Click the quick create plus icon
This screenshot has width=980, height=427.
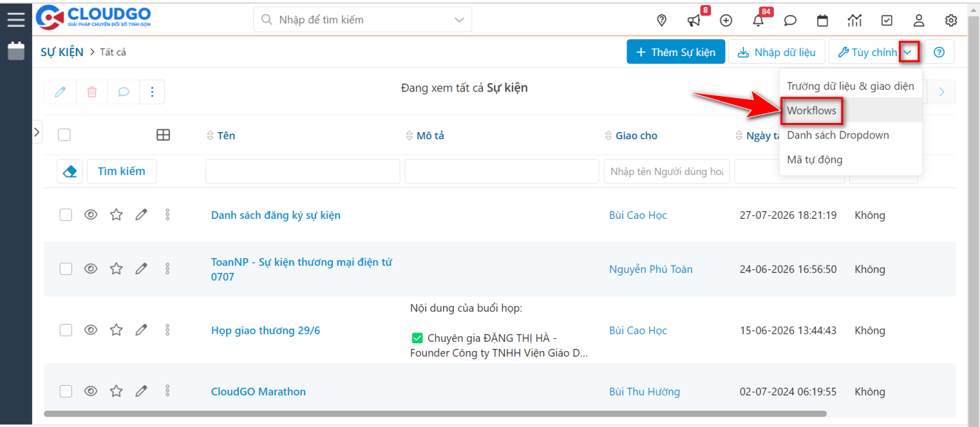(726, 21)
